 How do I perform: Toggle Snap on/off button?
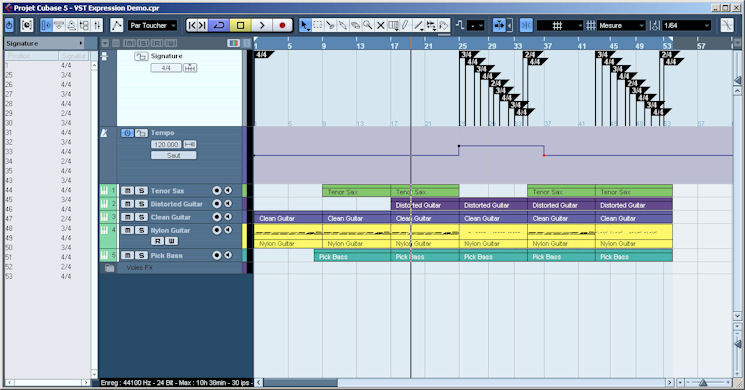tap(526, 25)
